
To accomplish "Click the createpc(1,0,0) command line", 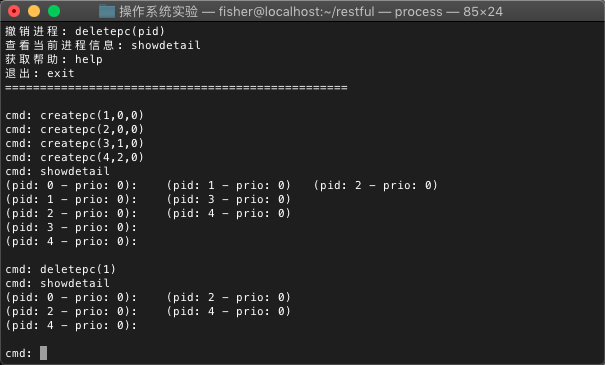I will tap(74, 115).
